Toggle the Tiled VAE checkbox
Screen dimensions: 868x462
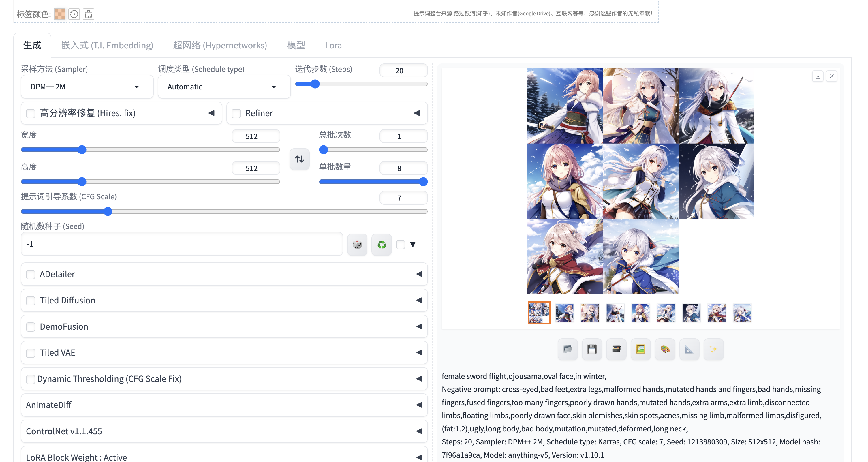point(31,353)
